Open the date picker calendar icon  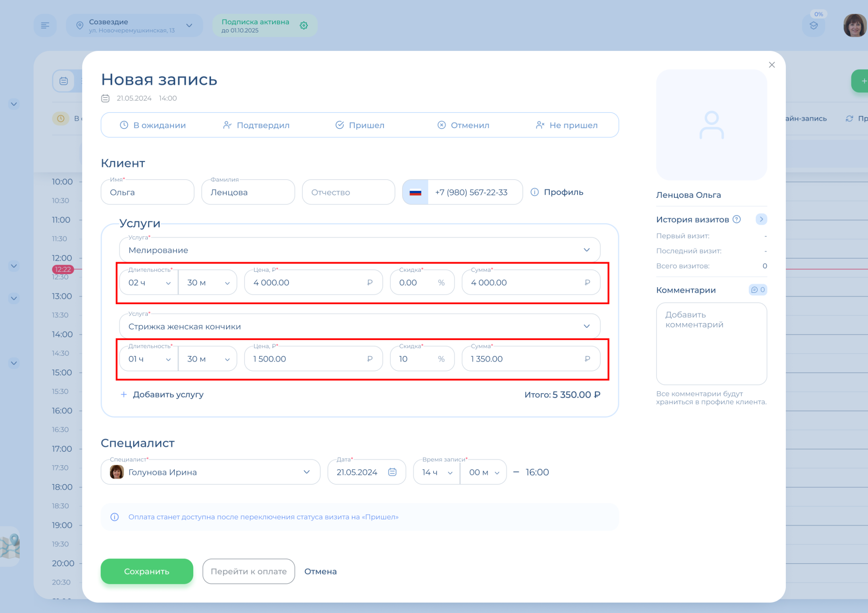392,472
